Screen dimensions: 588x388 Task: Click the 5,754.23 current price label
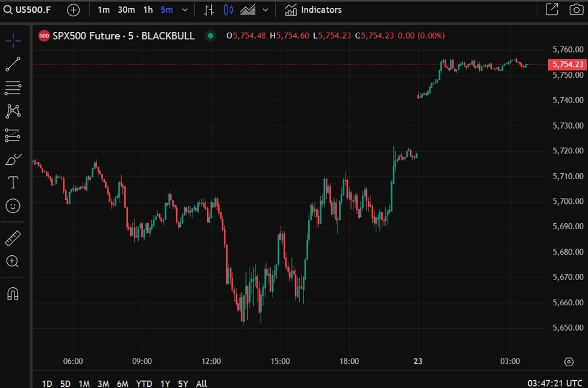click(566, 65)
